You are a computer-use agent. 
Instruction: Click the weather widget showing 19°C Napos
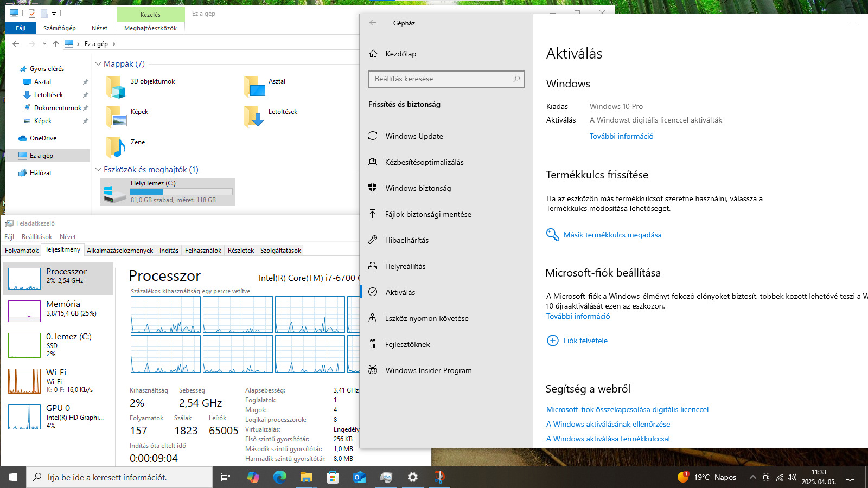(x=707, y=477)
